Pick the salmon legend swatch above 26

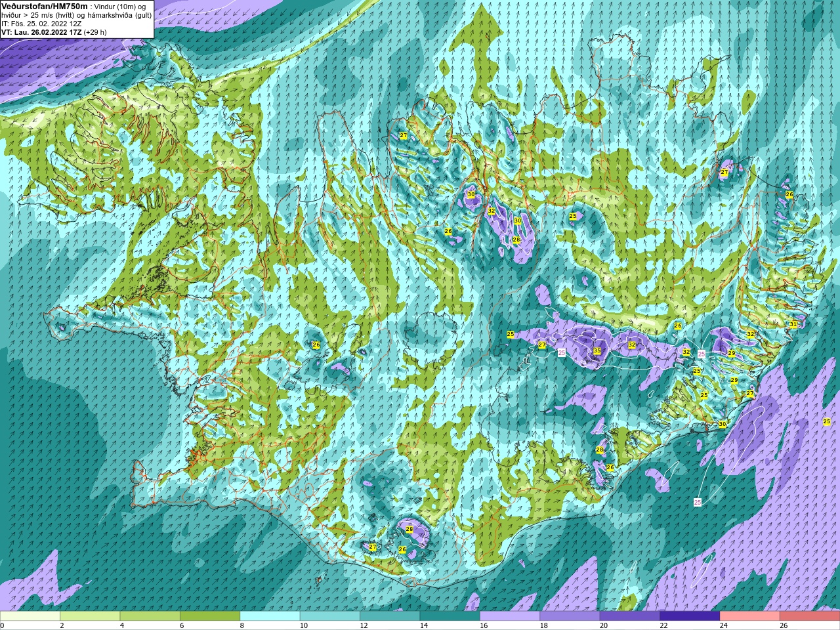(x=810, y=616)
